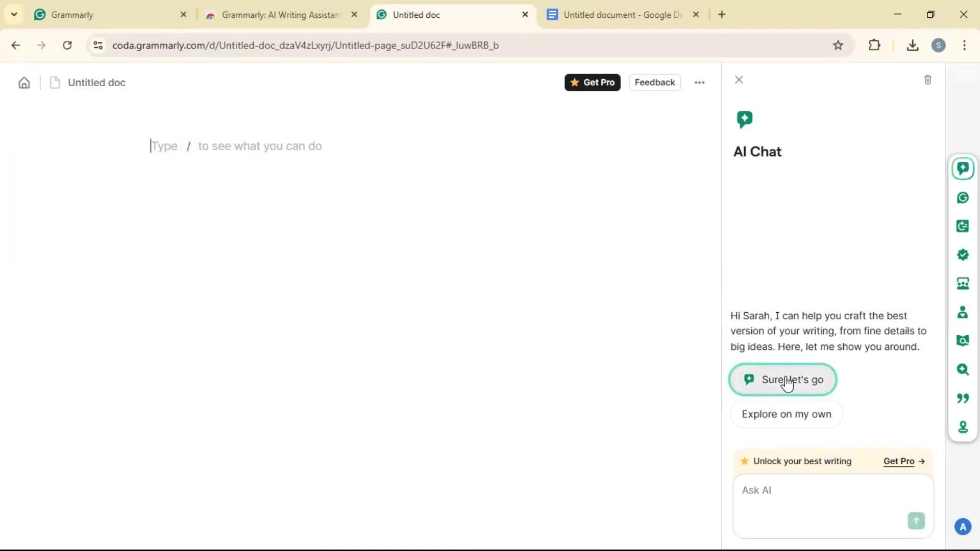This screenshot has height=551, width=980.
Task: Click the trash icon to clear chat
Action: click(927, 80)
